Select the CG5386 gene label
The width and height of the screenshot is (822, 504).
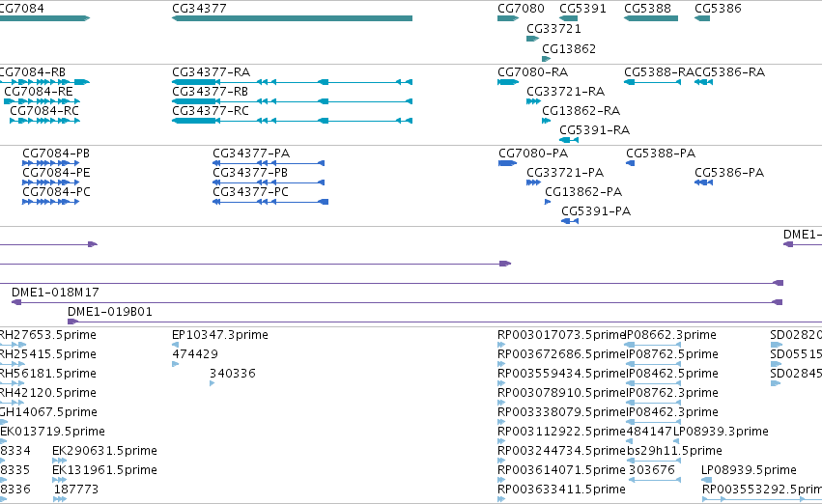718,9
